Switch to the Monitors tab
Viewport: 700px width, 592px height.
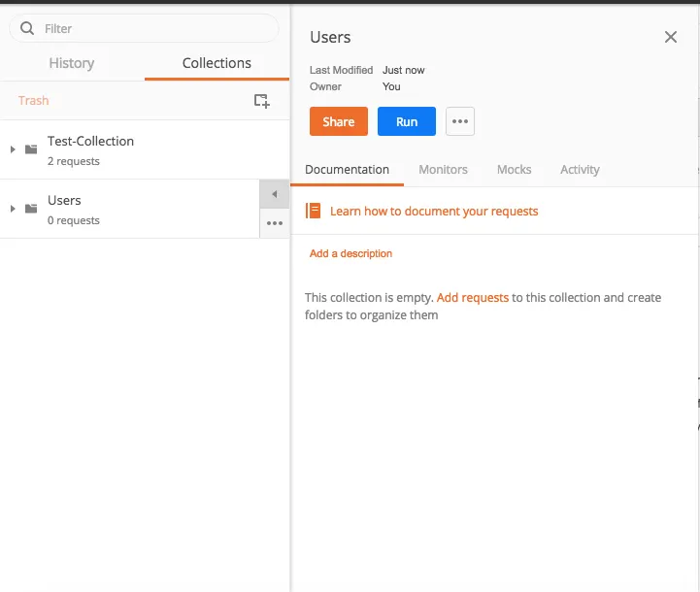443,170
